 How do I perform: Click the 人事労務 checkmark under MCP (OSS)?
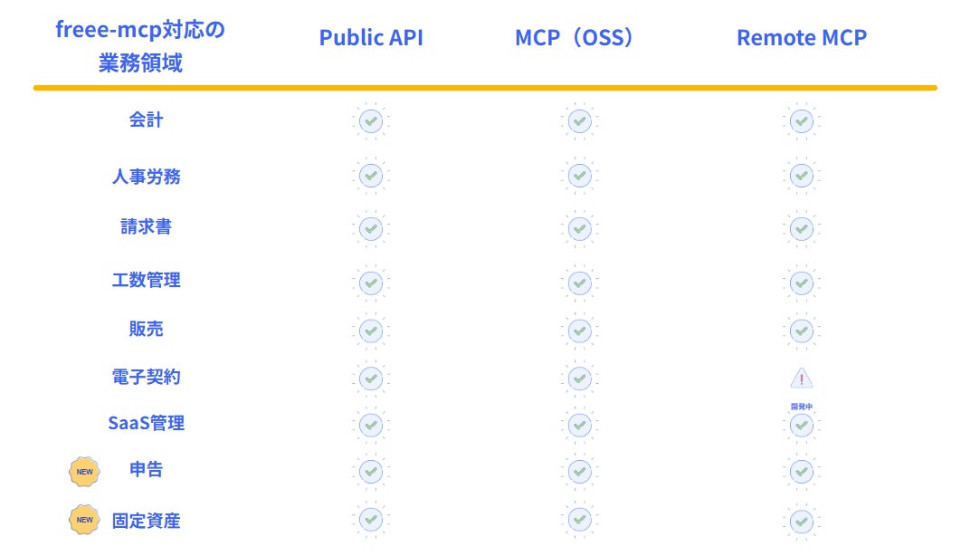click(x=579, y=176)
